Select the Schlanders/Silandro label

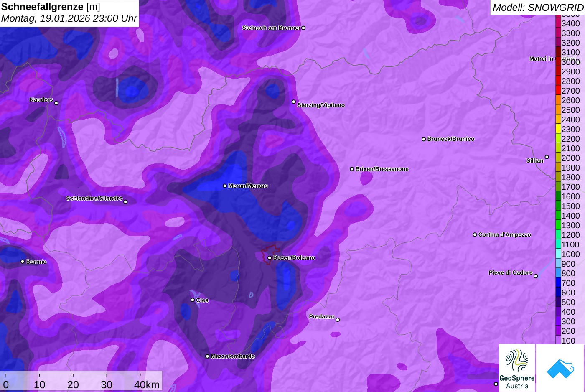[x=94, y=198]
